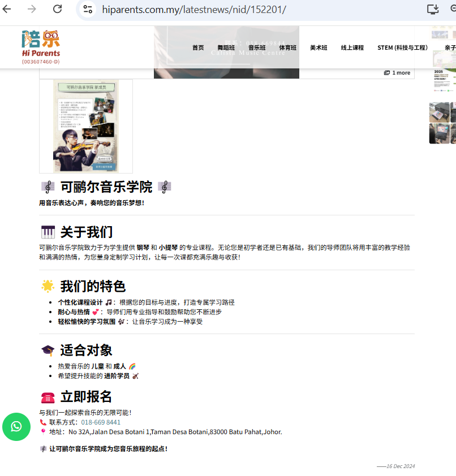Click the date text 16 Dec 2024
Screen dimensions: 456x476
click(x=401, y=466)
